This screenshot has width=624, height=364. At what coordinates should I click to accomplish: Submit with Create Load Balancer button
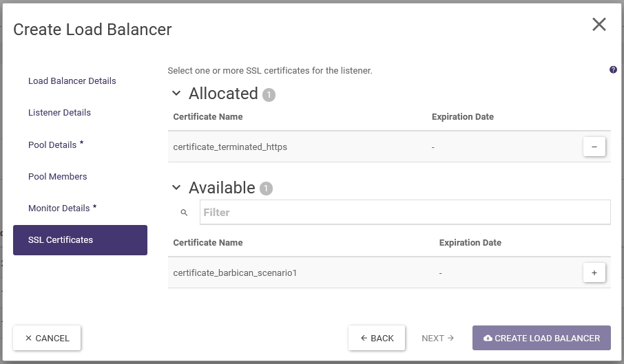(541, 338)
